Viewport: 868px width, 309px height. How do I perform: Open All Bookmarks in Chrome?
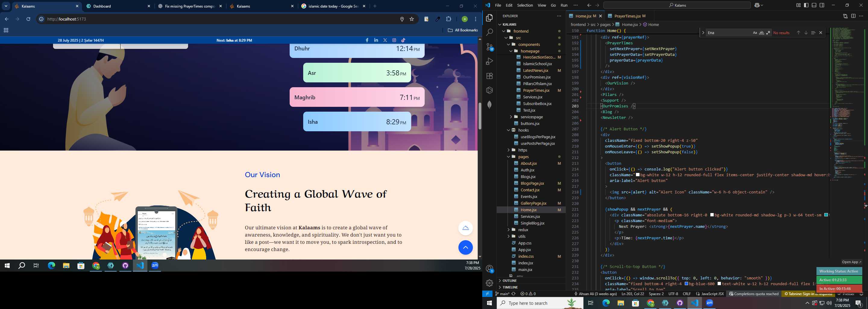tap(463, 30)
